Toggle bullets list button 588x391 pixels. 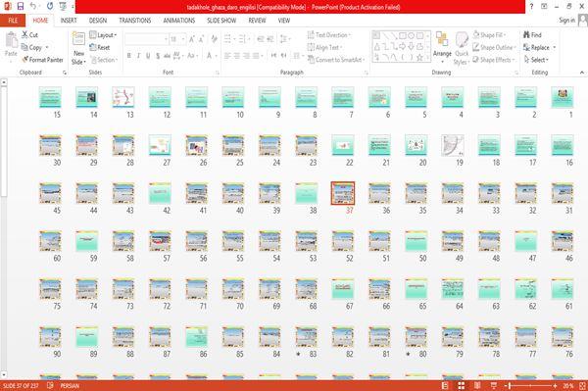coord(228,39)
